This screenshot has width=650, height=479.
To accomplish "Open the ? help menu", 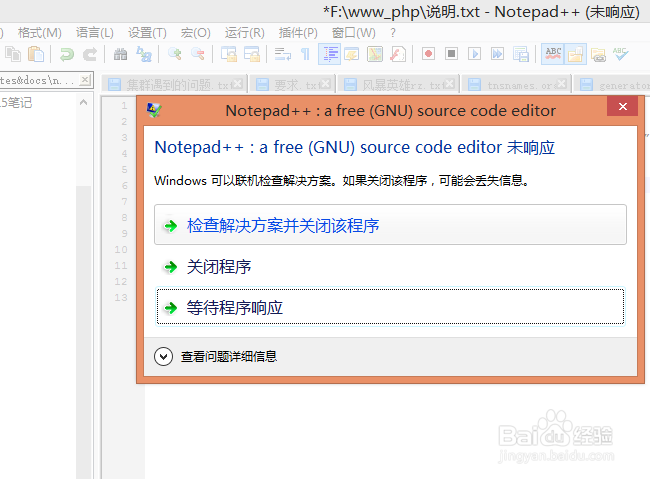I will pos(393,32).
